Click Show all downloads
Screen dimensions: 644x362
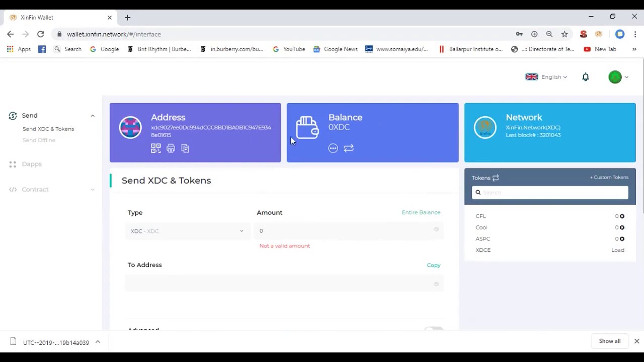[x=610, y=341]
